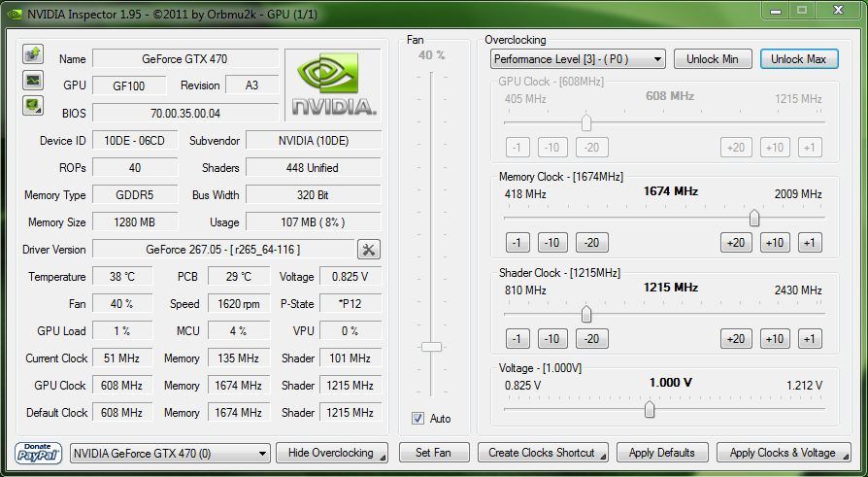This screenshot has height=477, width=868.
Task: Decrease Memory Clock by 20 MHz
Action: pos(591,243)
